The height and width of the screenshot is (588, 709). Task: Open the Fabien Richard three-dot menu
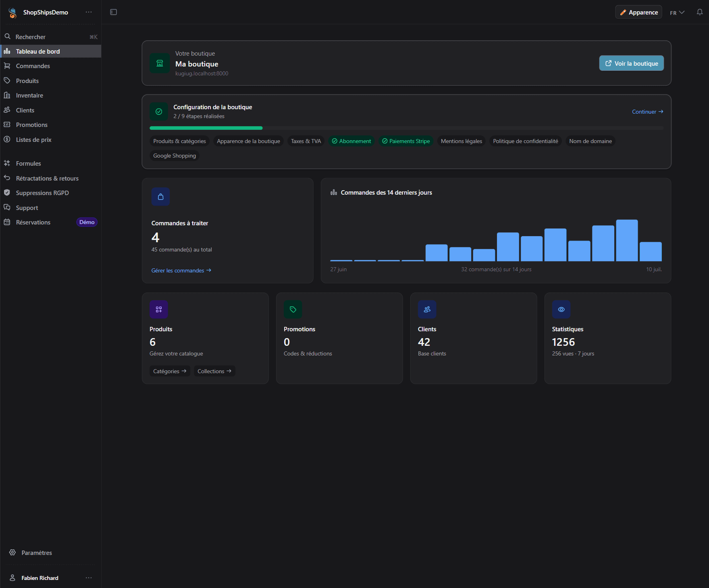pyautogui.click(x=89, y=578)
